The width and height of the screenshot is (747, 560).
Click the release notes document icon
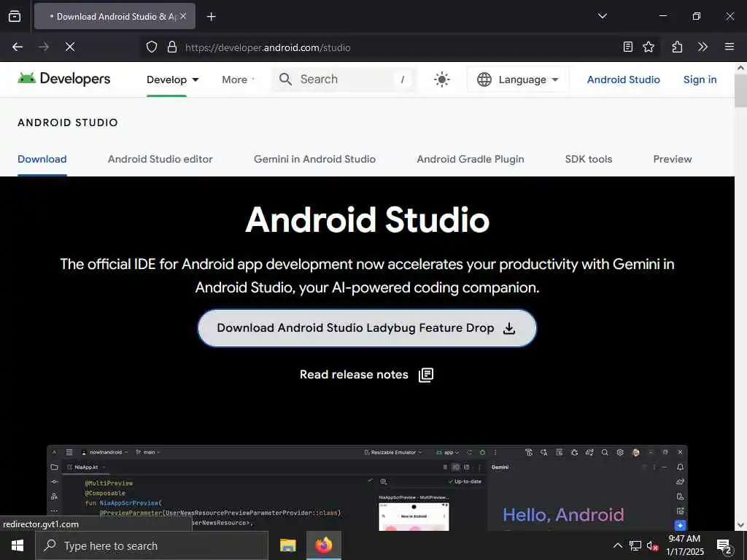coord(426,375)
